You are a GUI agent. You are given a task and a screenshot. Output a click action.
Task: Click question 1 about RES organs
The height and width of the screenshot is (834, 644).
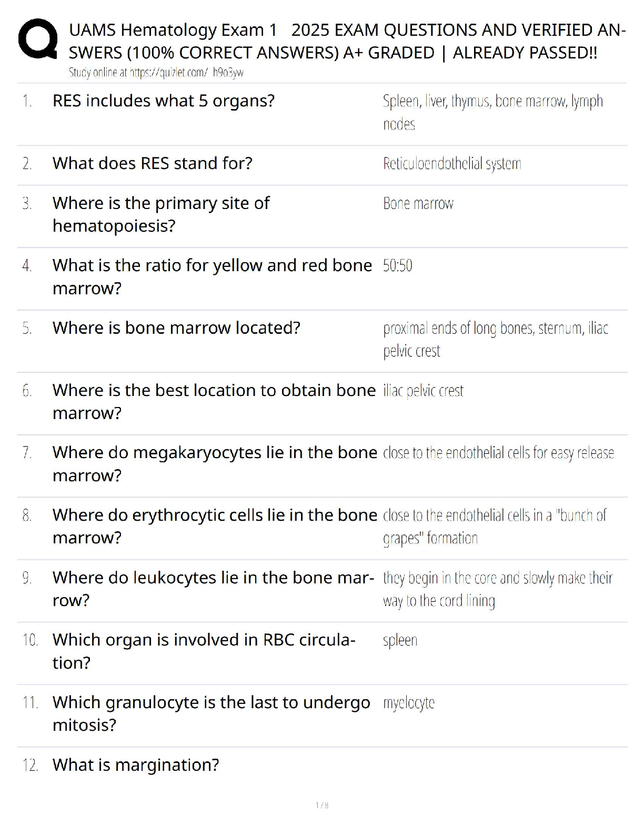(x=164, y=101)
